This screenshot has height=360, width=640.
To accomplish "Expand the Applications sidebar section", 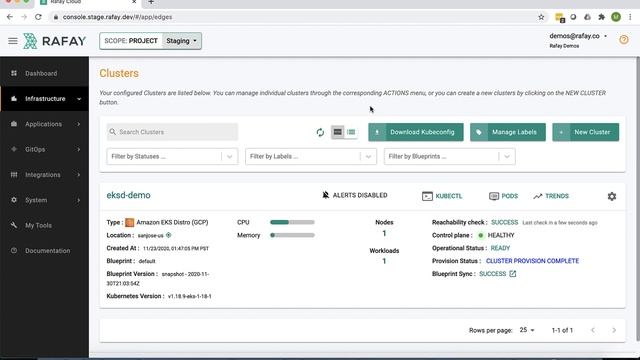I will tap(79, 124).
